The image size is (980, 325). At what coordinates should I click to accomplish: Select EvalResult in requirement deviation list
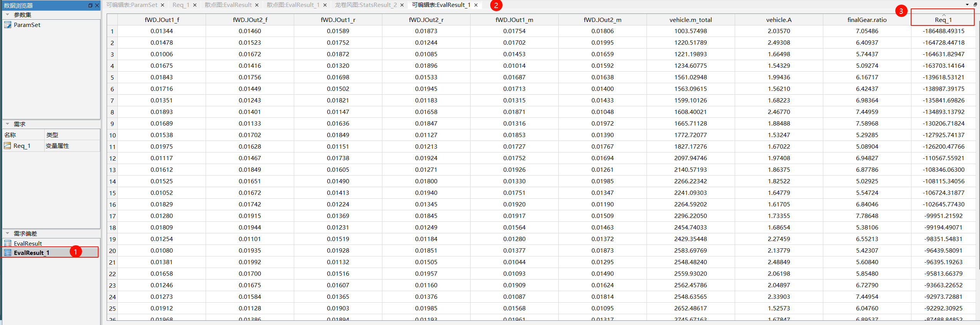(28, 243)
